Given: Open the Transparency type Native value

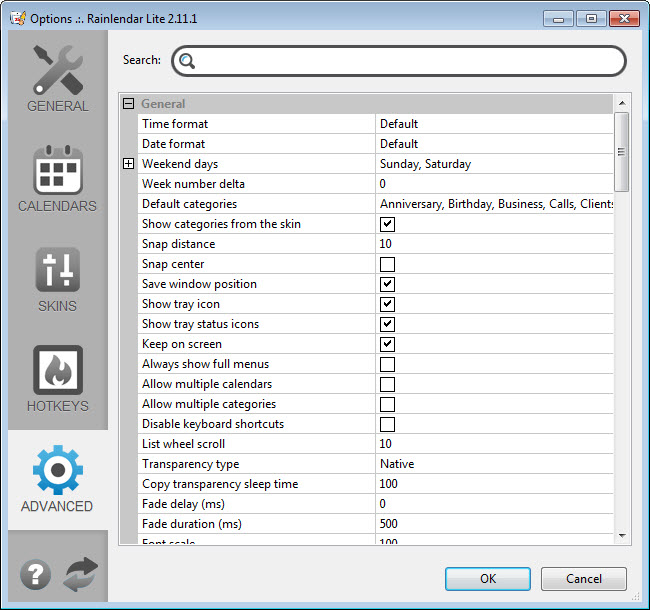Looking at the screenshot, I should click(x=494, y=464).
